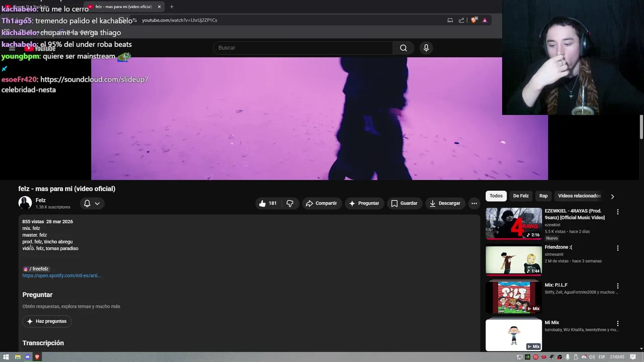Select the Rap filter chip
Screen dimensions: 644x362
543,196
